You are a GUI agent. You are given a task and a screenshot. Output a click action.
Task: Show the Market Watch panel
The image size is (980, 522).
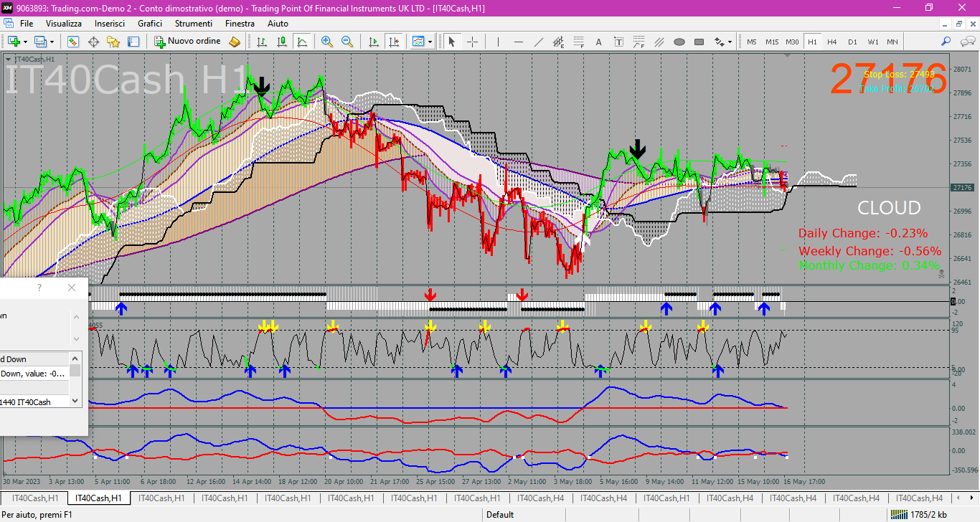pos(72,42)
